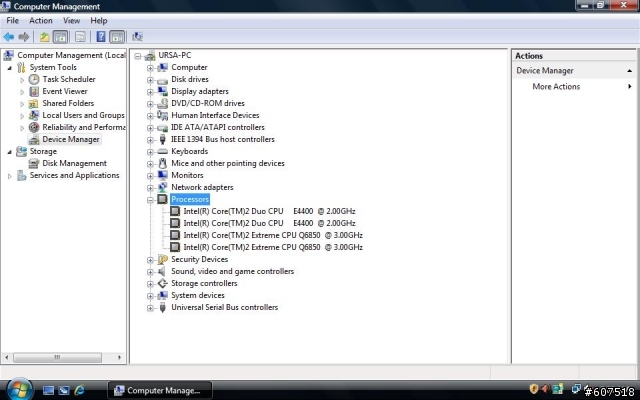The image size is (640, 400).
Task: Select the last Core 2 Extreme Q6850 entry
Action: (273, 247)
